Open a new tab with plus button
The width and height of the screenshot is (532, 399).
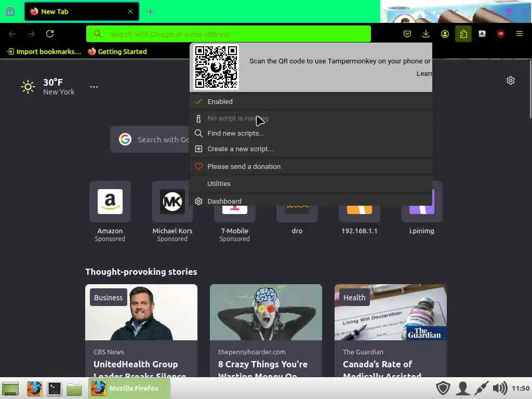[x=150, y=12]
